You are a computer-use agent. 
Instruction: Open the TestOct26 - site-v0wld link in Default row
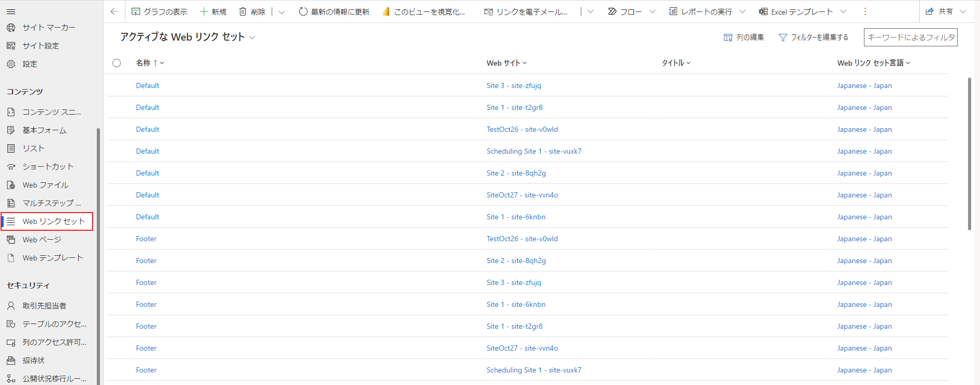click(x=522, y=129)
